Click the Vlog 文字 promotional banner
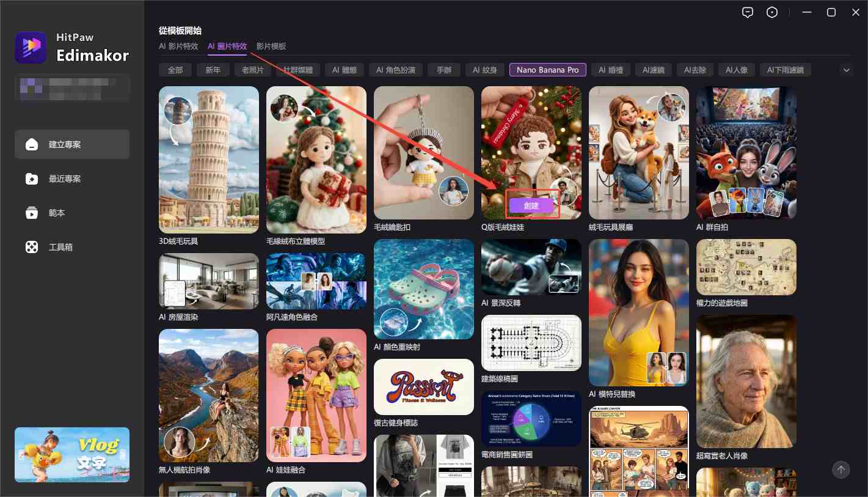Image resolution: width=868 pixels, height=497 pixels. (x=72, y=454)
